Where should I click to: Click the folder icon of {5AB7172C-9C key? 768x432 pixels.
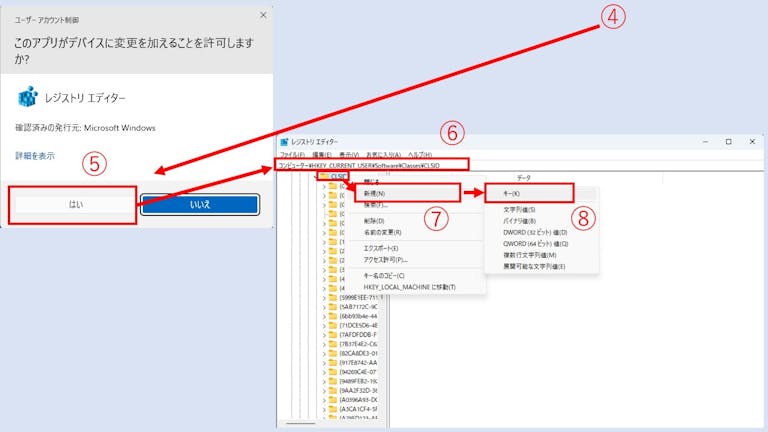[x=333, y=307]
